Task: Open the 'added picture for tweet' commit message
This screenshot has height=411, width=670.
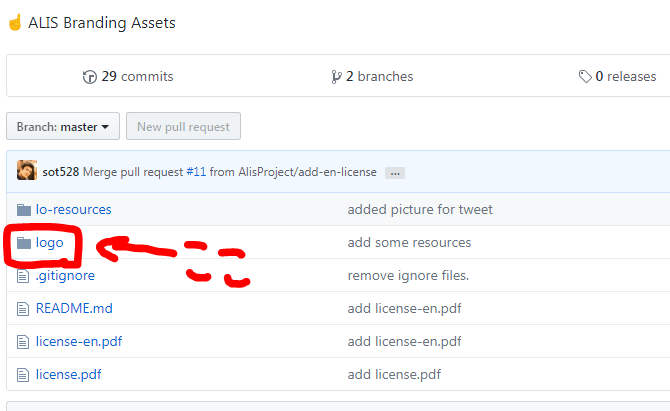Action: pyautogui.click(x=420, y=210)
